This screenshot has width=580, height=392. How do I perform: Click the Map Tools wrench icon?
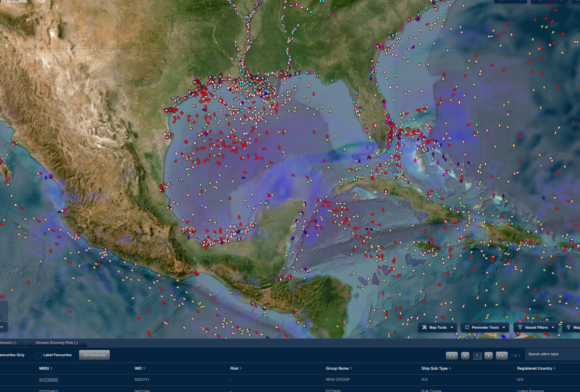pos(424,327)
